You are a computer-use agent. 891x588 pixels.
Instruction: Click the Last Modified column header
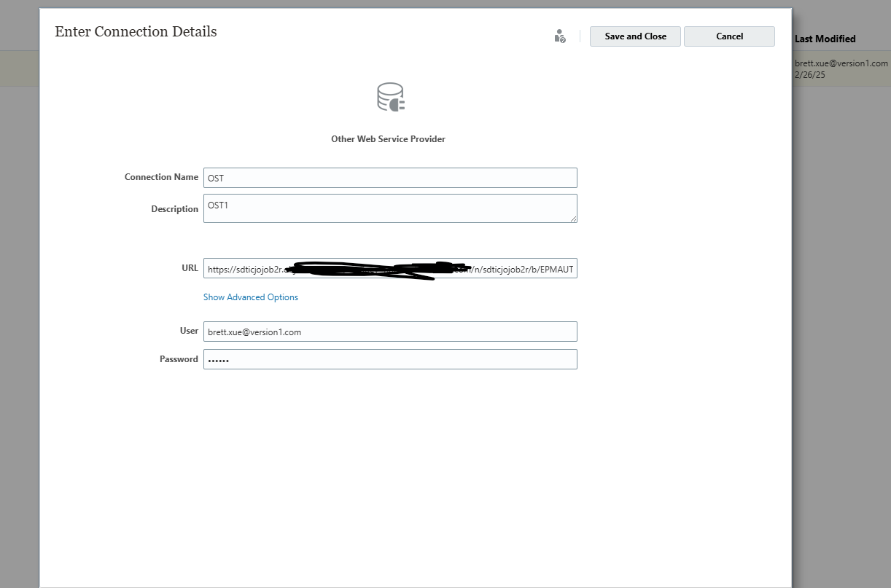(825, 39)
